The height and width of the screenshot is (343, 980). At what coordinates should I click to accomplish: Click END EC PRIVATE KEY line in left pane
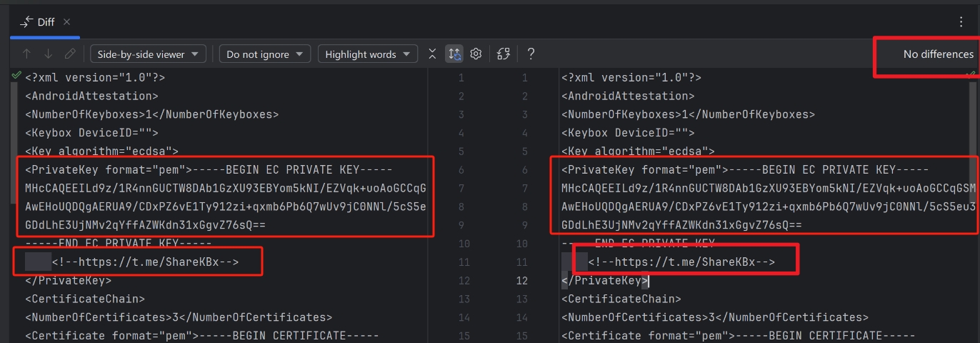pos(118,244)
